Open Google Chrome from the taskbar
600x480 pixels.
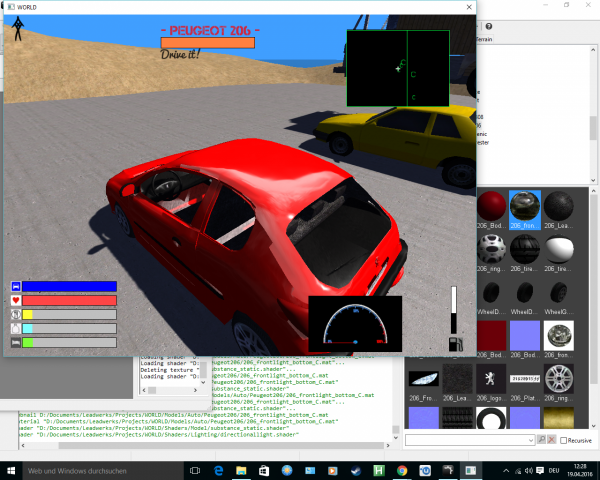[402, 471]
